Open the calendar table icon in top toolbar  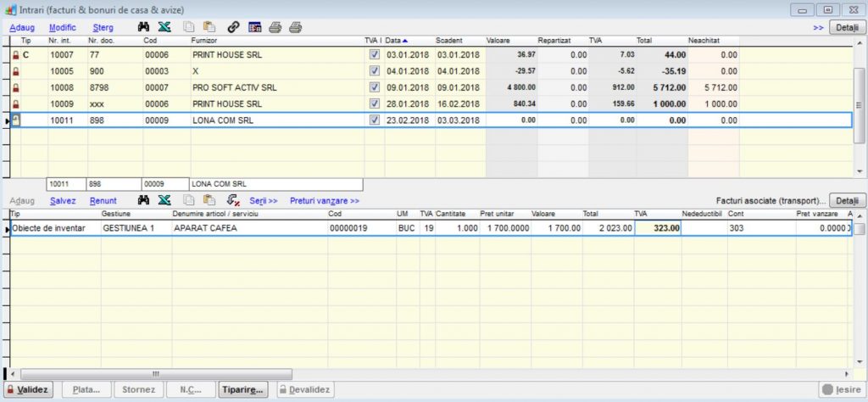click(x=254, y=27)
